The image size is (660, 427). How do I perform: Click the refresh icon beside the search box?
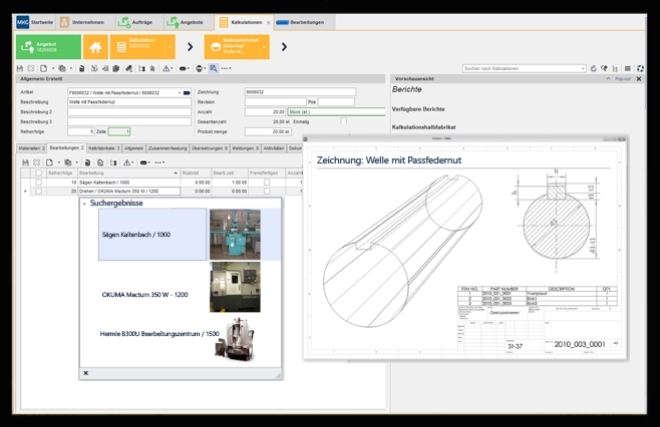[594, 68]
